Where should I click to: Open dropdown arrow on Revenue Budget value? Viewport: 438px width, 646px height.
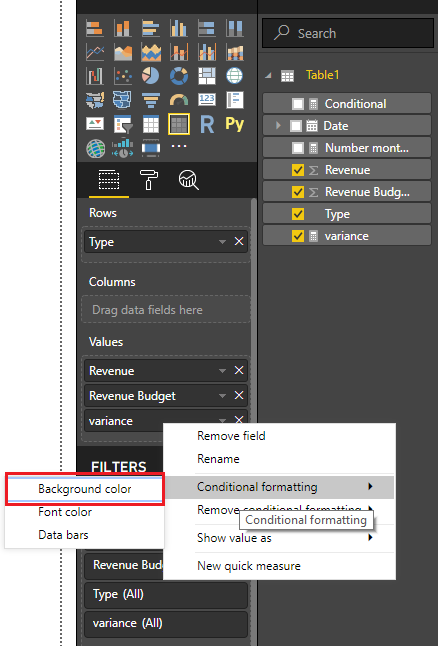pyautogui.click(x=223, y=396)
